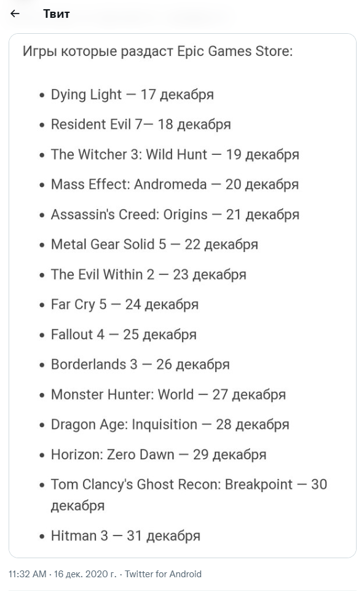Click the back arrow icon
The width and height of the screenshot is (364, 592).
click(15, 14)
